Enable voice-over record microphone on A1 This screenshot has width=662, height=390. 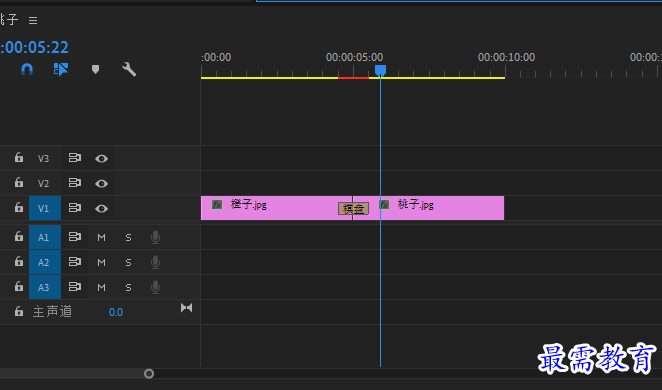[x=155, y=237]
